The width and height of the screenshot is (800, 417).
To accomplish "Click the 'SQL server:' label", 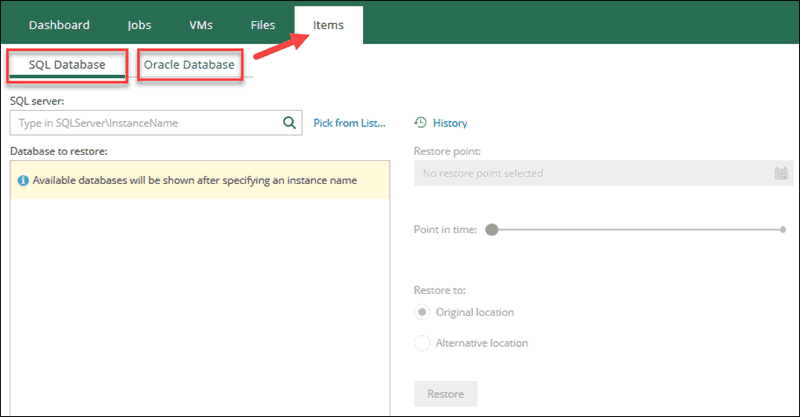I will [x=37, y=101].
